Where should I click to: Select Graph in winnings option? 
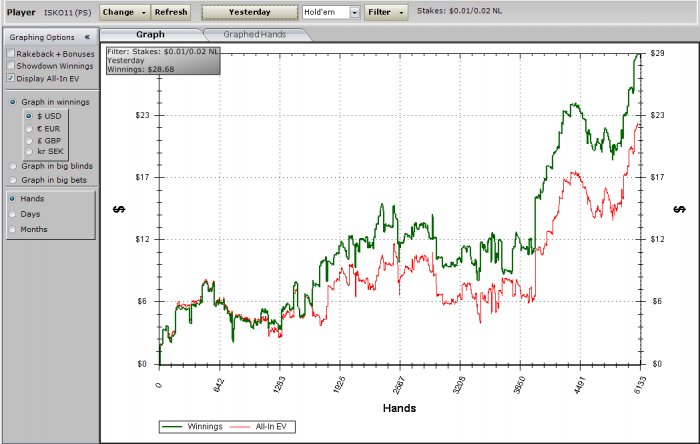(x=13, y=102)
